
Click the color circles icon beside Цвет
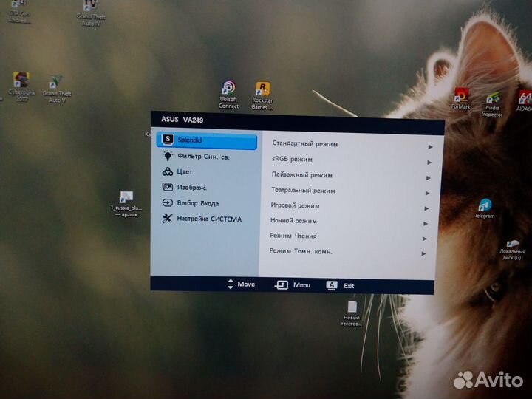pyautogui.click(x=168, y=171)
